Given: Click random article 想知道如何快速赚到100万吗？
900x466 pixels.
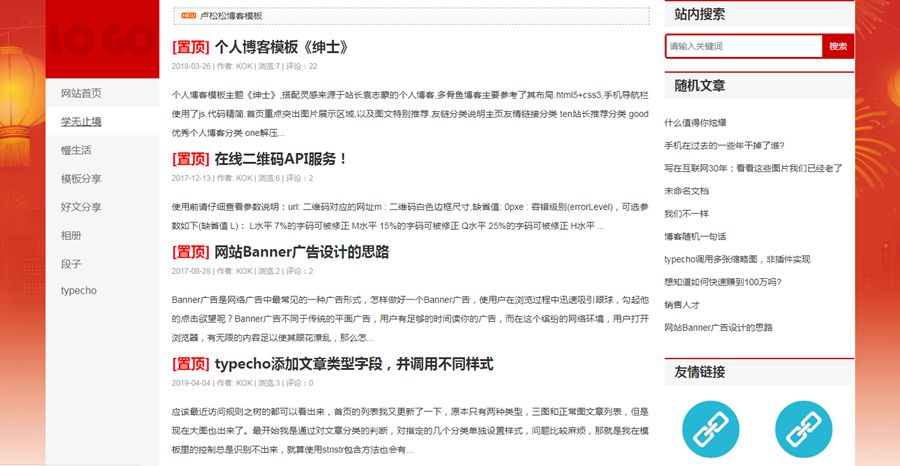Looking at the screenshot, I should (x=723, y=282).
